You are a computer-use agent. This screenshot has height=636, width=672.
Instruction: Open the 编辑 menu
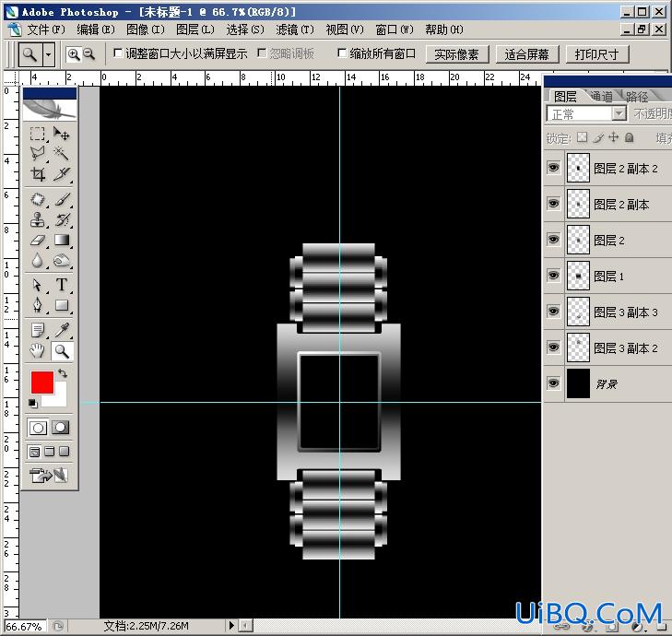coord(96,29)
